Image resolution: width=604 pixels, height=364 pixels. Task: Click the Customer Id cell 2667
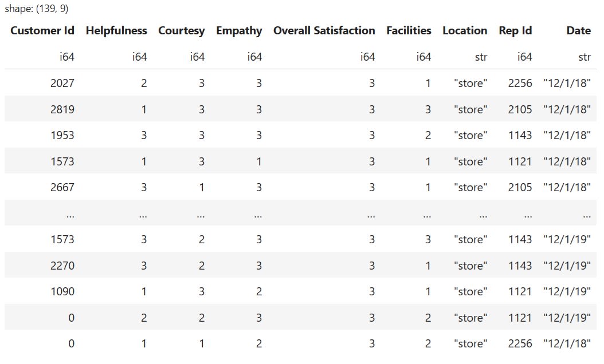[x=62, y=188]
